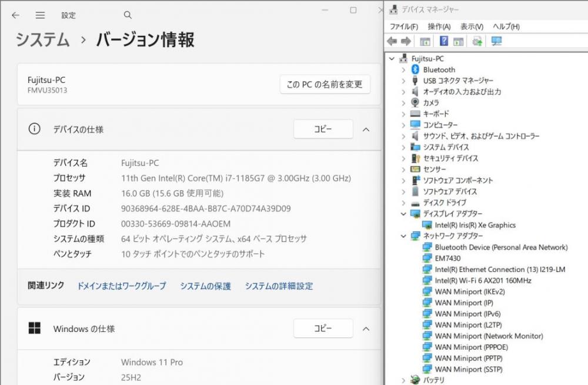The height and width of the screenshot is (385, 588).
Task: Select Intel(R) Wi-Fi 6 AX201 160MHz adapter
Action: [x=483, y=281]
